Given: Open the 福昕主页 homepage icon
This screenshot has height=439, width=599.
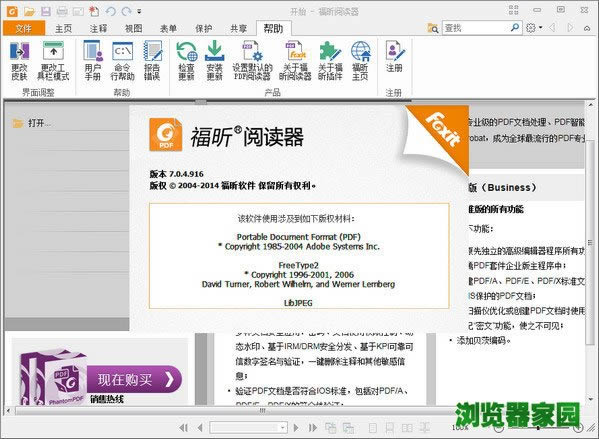Looking at the screenshot, I should [x=360, y=61].
